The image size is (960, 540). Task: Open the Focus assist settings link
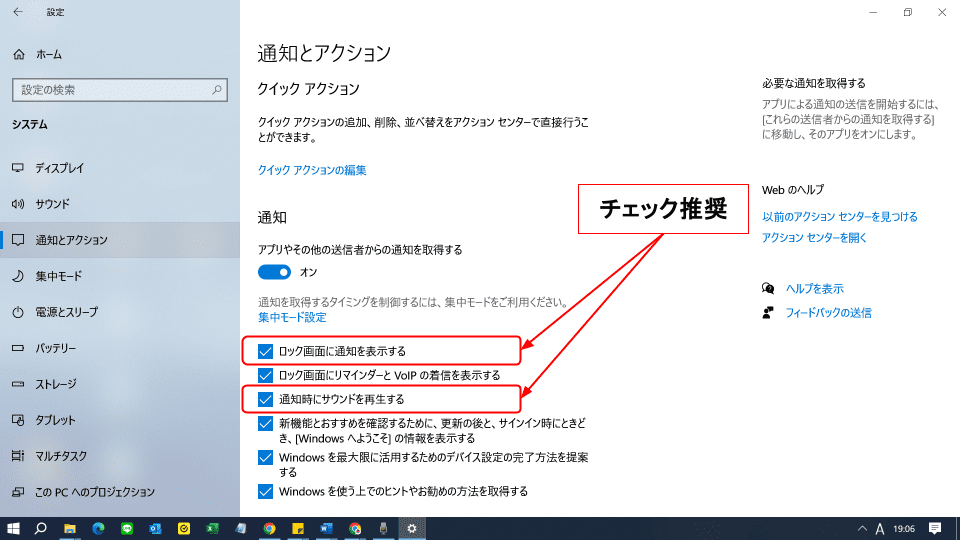292,317
